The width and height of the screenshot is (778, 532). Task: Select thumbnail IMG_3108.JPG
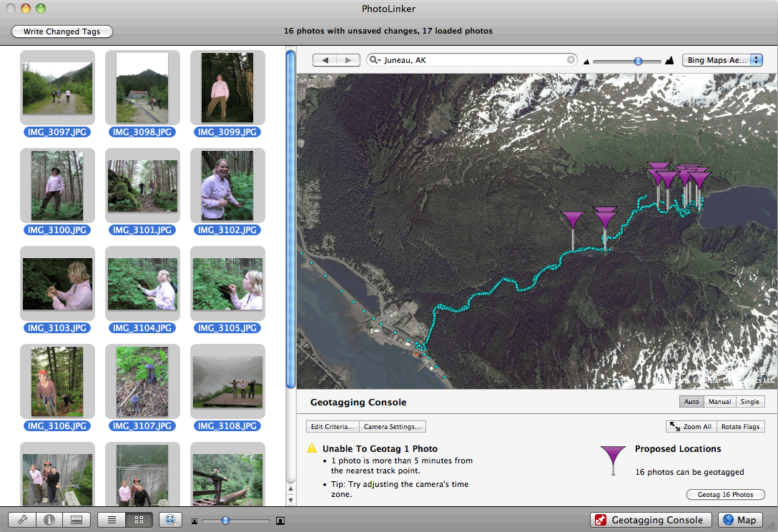tap(227, 382)
